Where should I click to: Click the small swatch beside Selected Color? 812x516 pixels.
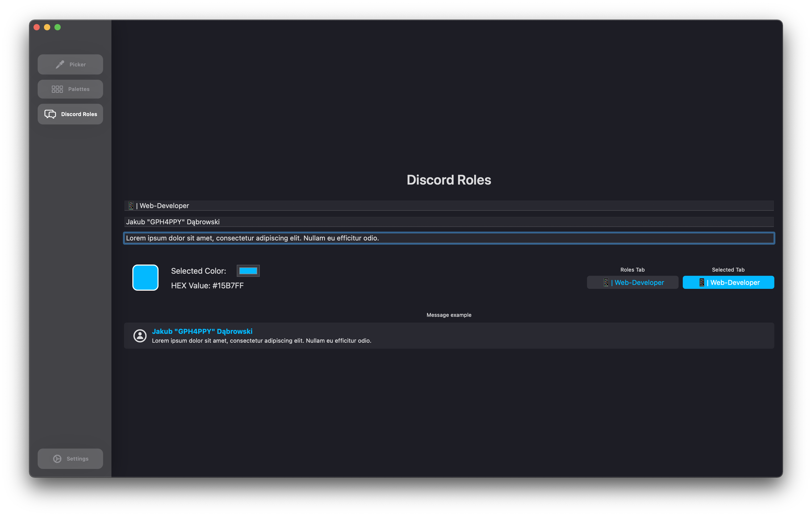tap(248, 271)
